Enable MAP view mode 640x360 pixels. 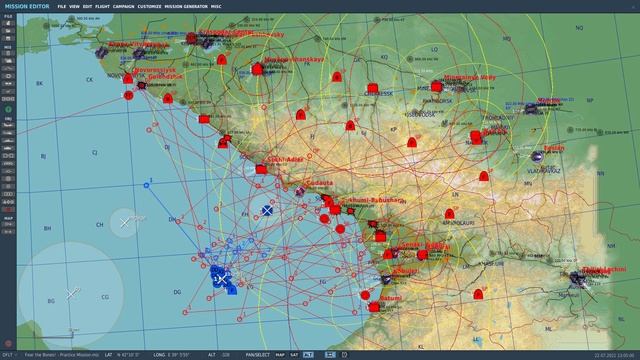coord(280,355)
